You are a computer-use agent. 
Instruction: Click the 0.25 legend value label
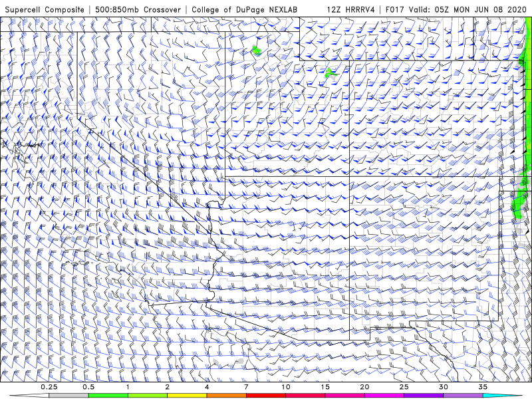coord(49,387)
